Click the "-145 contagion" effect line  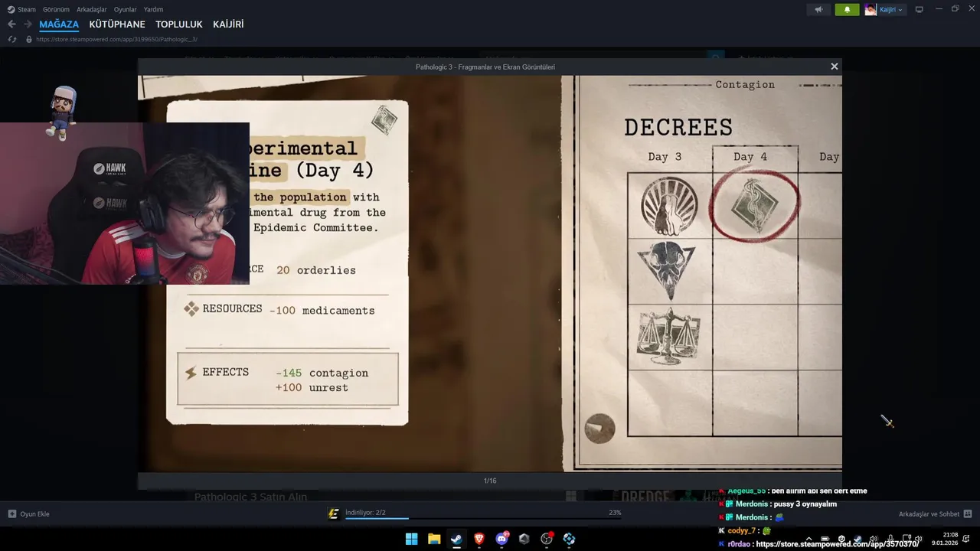[x=322, y=373]
